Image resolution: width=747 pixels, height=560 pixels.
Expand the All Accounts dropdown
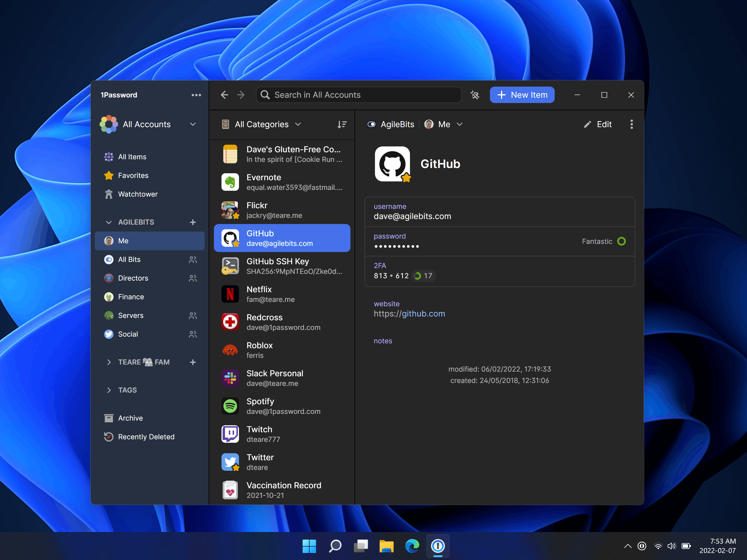193,124
